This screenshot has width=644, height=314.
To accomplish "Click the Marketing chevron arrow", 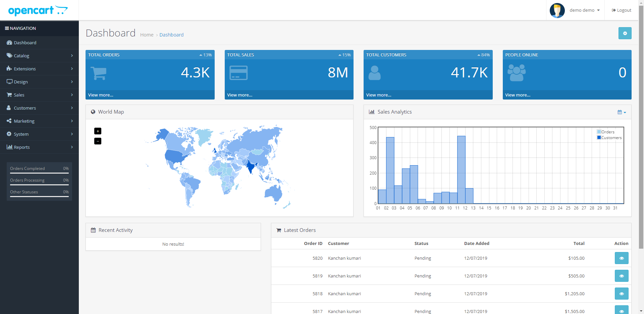I will click(x=72, y=121).
